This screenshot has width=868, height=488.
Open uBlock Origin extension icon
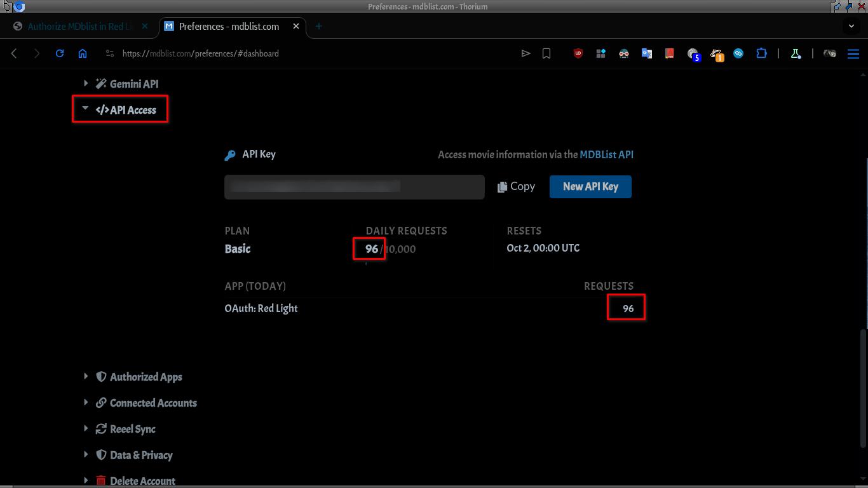pos(578,53)
